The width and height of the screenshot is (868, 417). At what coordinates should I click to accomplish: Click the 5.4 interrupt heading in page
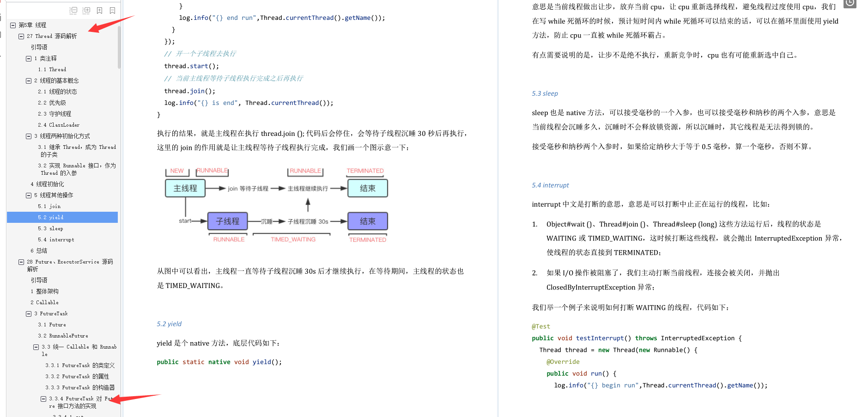click(x=550, y=185)
